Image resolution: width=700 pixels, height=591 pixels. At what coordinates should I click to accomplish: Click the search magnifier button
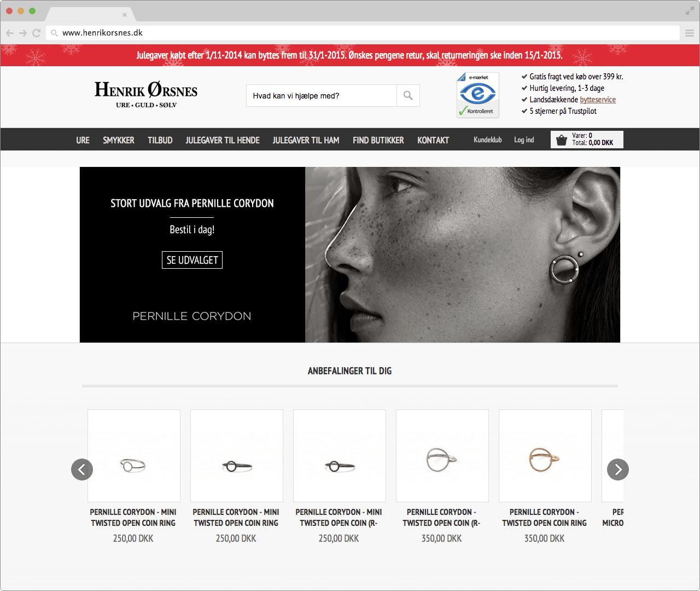tap(408, 96)
